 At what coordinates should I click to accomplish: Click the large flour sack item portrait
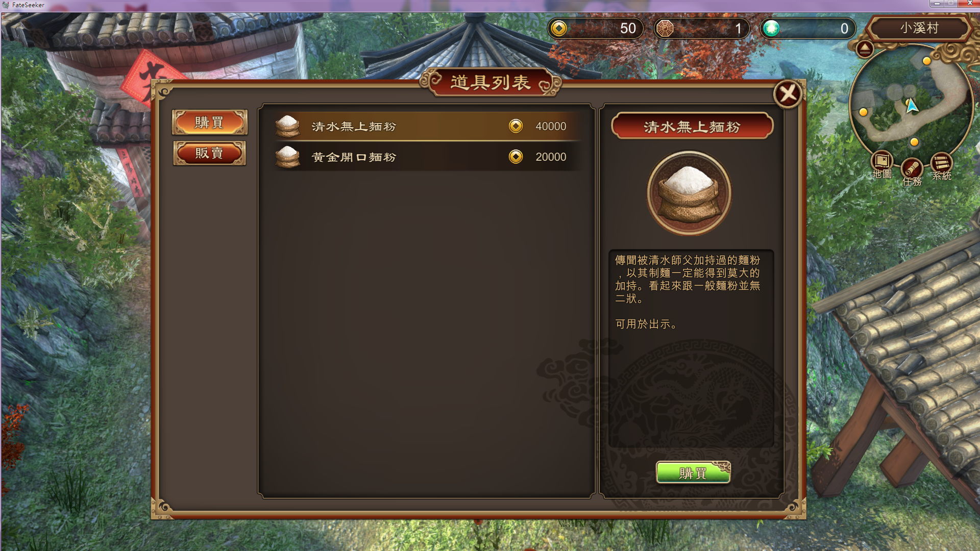click(689, 193)
